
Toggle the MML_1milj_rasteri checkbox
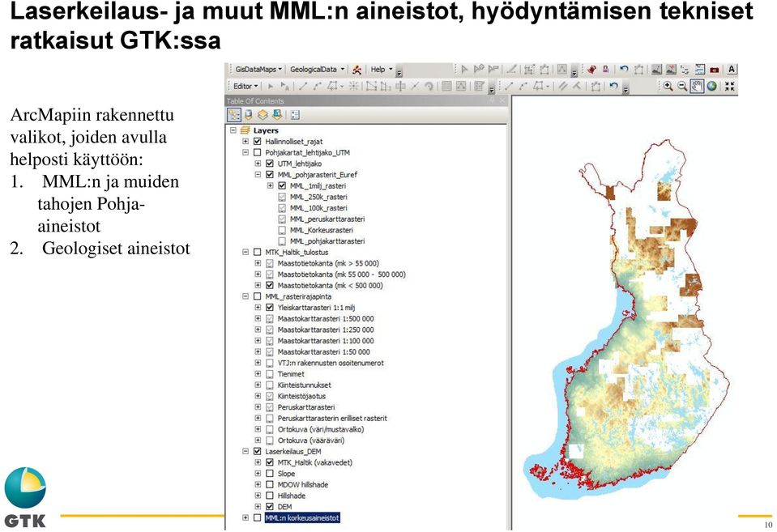(282, 185)
